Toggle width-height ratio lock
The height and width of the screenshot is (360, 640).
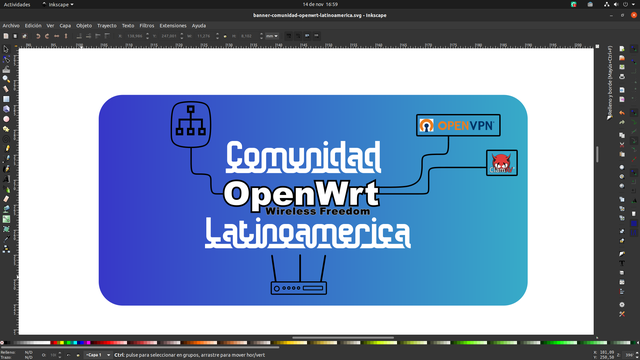coord(225,36)
